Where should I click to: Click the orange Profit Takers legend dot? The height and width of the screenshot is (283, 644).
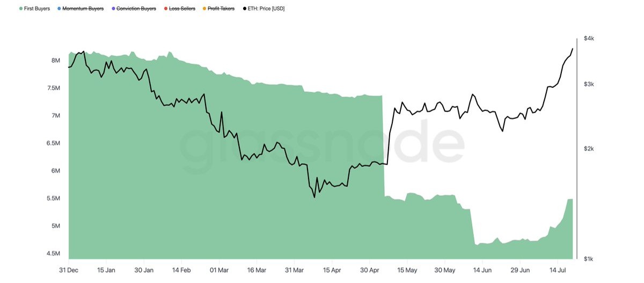204,9
